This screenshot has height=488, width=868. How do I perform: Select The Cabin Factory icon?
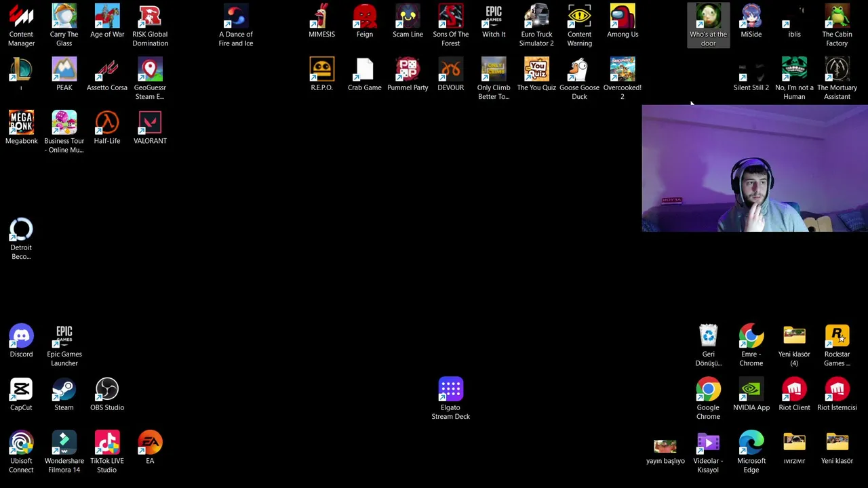(837, 25)
